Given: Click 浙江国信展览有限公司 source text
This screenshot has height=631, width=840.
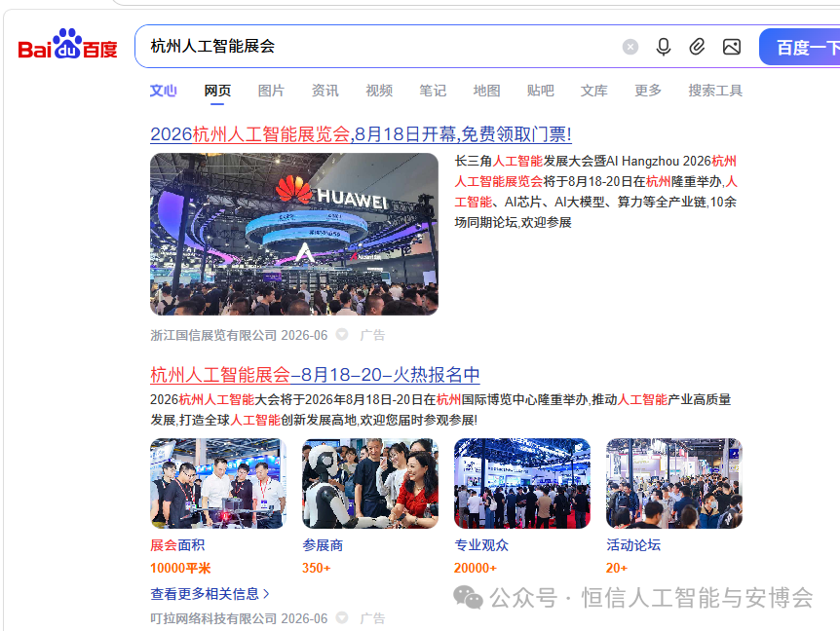Looking at the screenshot, I should (x=213, y=335).
